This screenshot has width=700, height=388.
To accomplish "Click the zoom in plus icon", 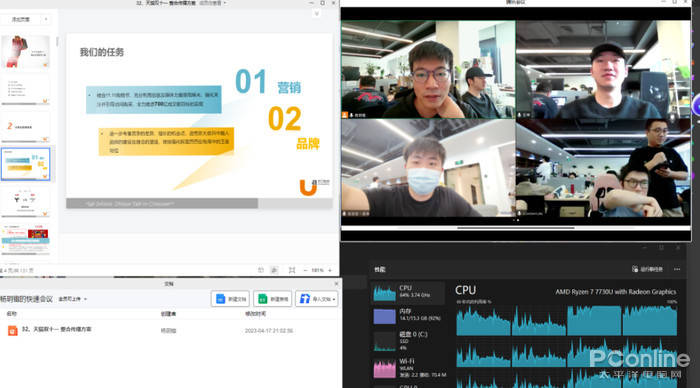I will click(330, 271).
